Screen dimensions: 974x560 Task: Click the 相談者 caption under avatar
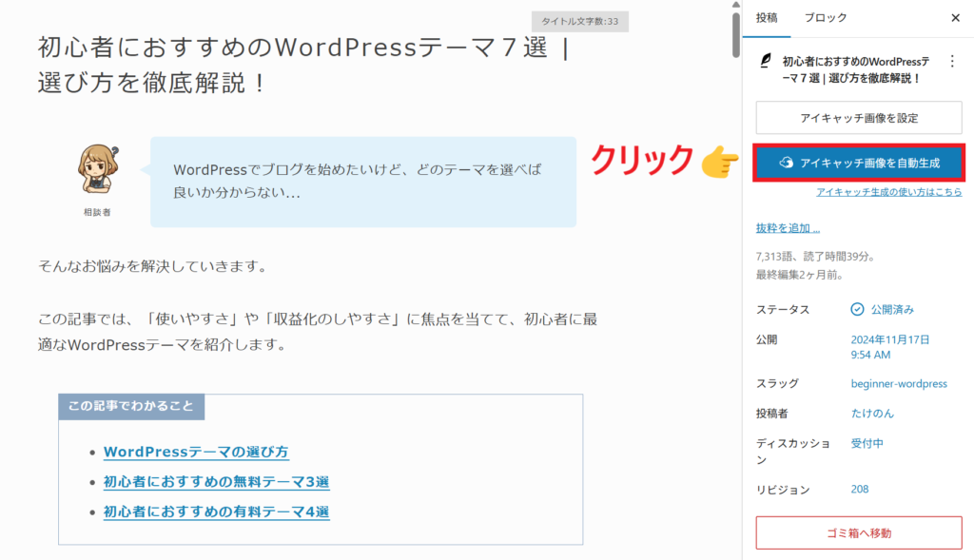tap(98, 212)
